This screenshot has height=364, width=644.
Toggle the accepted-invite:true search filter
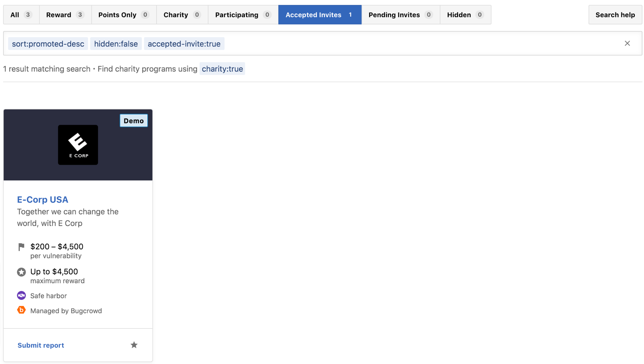click(x=183, y=43)
